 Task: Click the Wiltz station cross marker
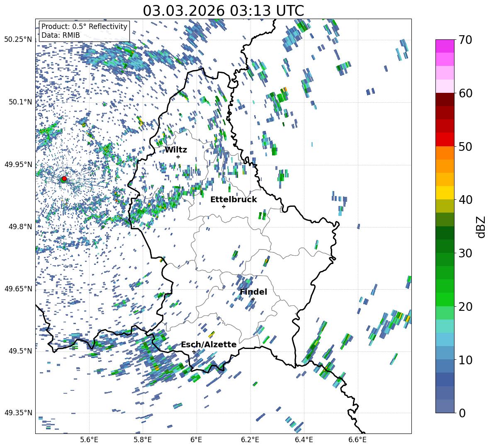(178, 157)
